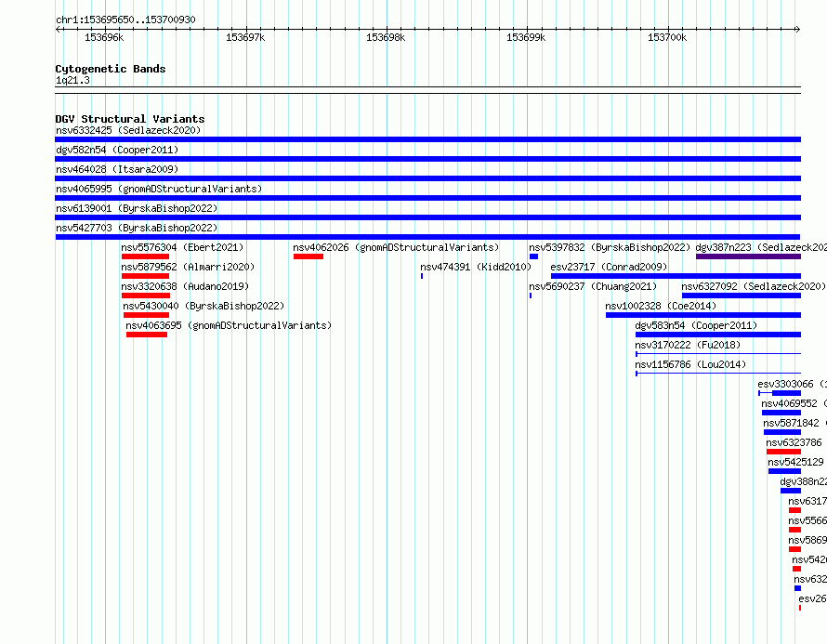Click nsv5430040 (ByrskaBishop2022) label
This screenshot has height=644, width=827.
pyautogui.click(x=203, y=306)
